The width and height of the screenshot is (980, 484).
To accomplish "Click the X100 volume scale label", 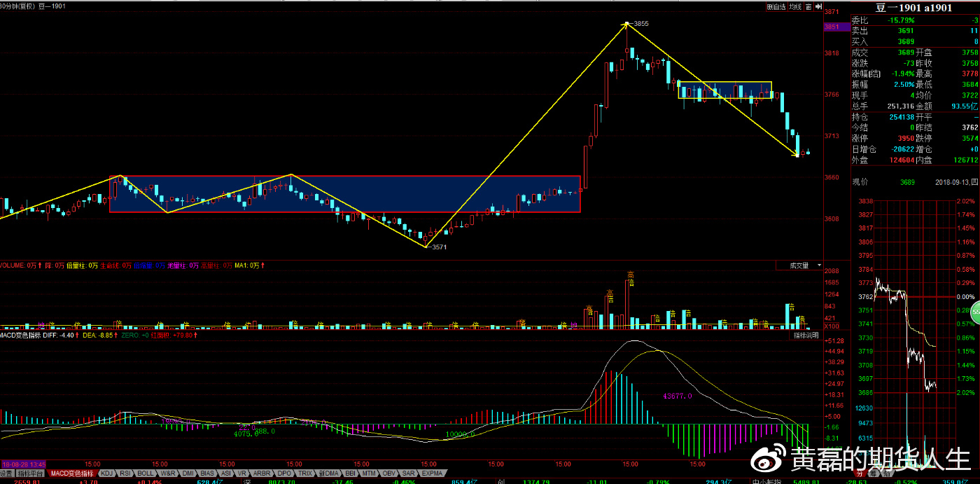I will pyautogui.click(x=832, y=326).
